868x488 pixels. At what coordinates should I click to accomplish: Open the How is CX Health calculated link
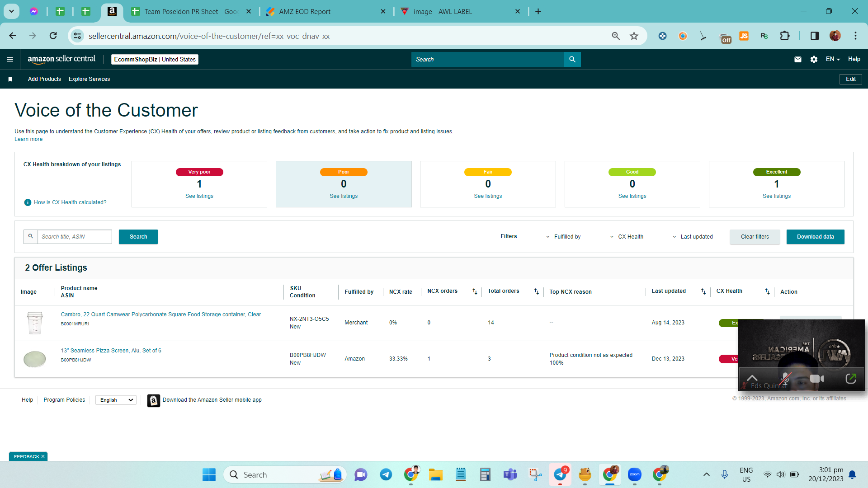(x=70, y=202)
